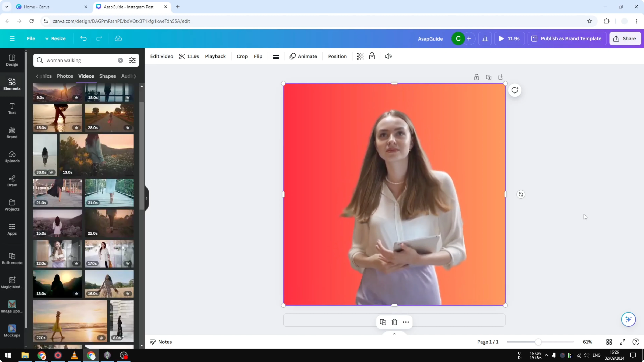Open the Elements sidebar tab
The height and width of the screenshot is (362, 644).
pyautogui.click(x=12, y=84)
